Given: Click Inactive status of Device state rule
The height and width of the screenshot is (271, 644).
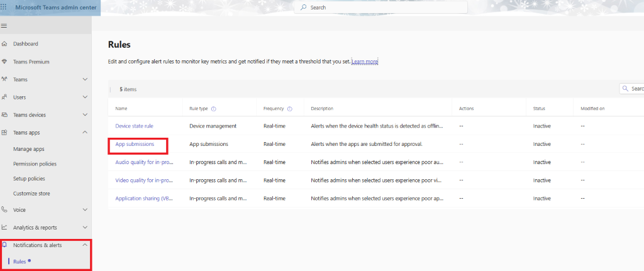Looking at the screenshot, I should pyautogui.click(x=541, y=126).
